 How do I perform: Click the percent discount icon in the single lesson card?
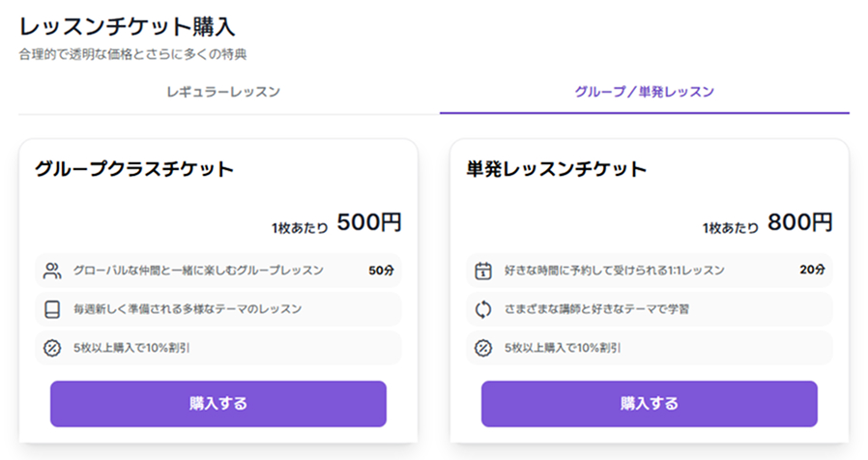pyautogui.click(x=483, y=348)
